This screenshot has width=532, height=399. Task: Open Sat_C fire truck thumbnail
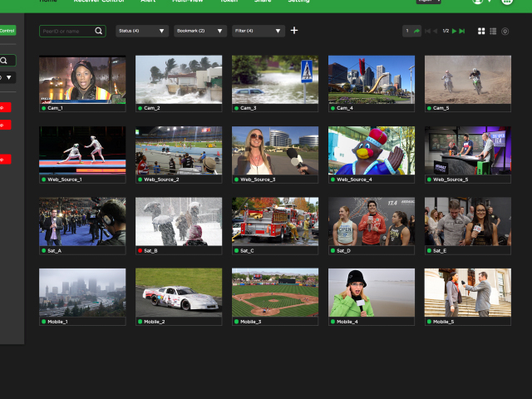tap(275, 222)
